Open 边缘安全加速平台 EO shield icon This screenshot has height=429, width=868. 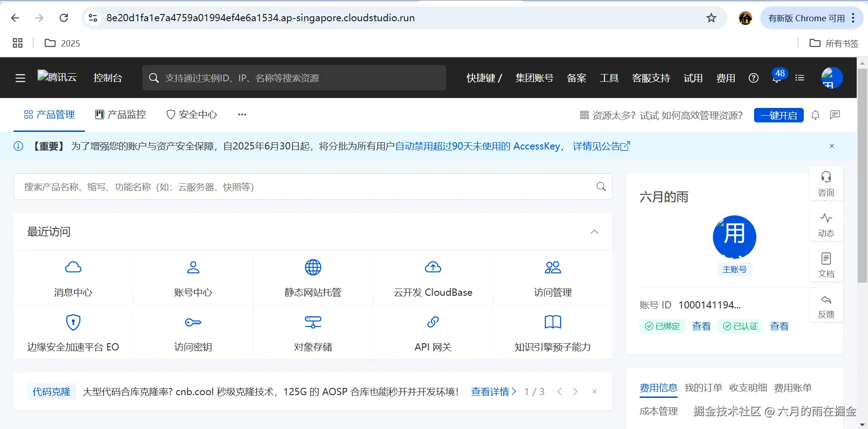(x=73, y=322)
